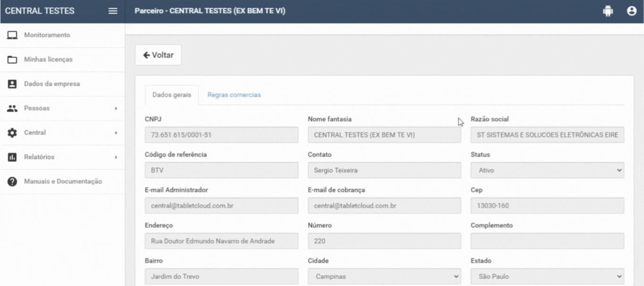Click the hamburger menu icon
644x286 pixels.
tap(113, 11)
